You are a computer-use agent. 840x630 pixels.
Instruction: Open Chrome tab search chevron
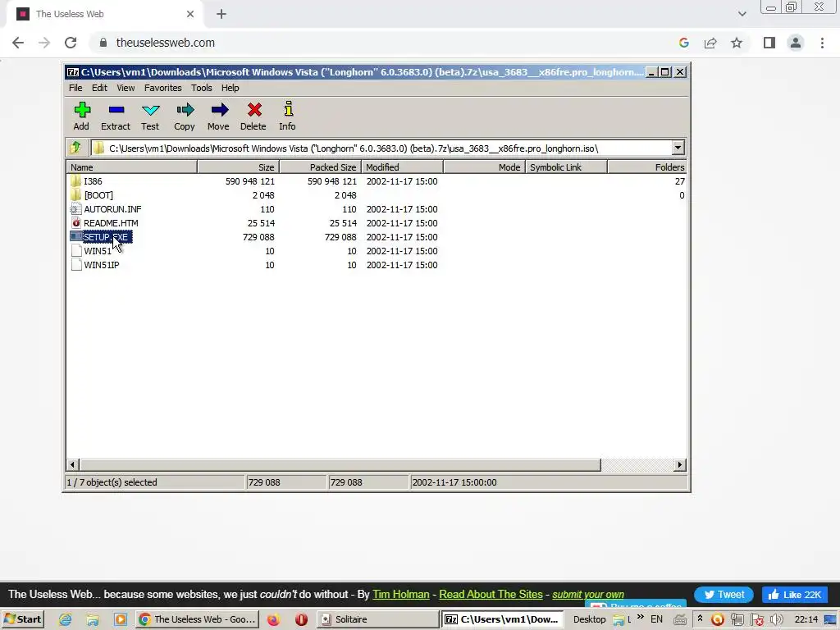[x=742, y=14]
